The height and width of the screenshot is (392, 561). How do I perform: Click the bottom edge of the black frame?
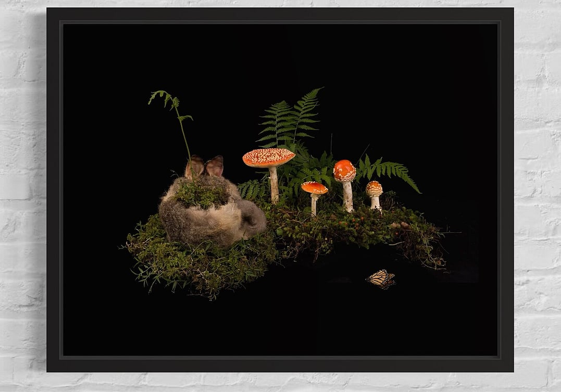280,365
